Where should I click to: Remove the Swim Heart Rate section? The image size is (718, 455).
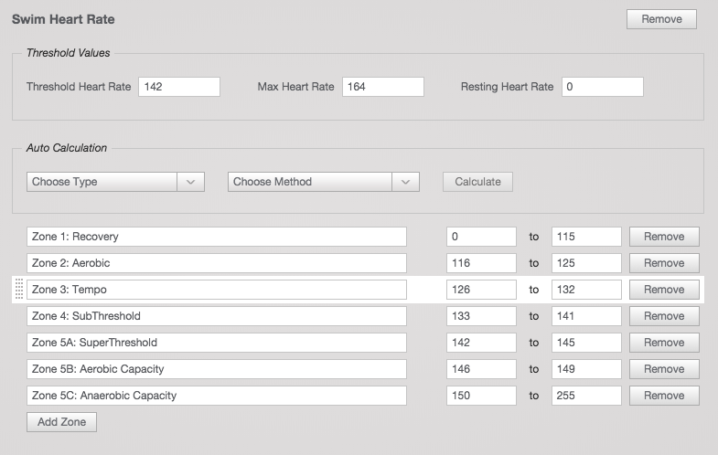tap(661, 19)
